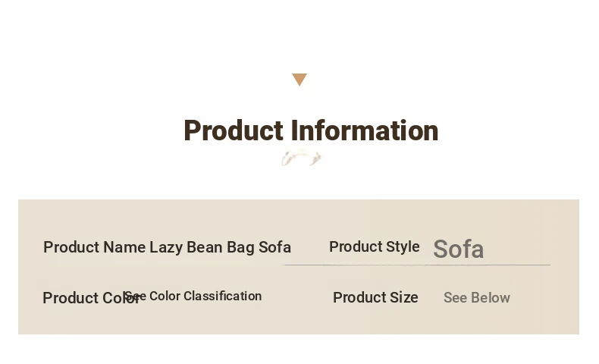Click the Product Name label

pos(94,247)
